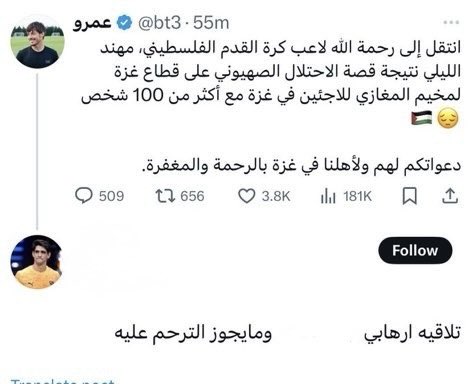Open the post via the 55m timestamp
472x384 pixels.
click(x=211, y=23)
